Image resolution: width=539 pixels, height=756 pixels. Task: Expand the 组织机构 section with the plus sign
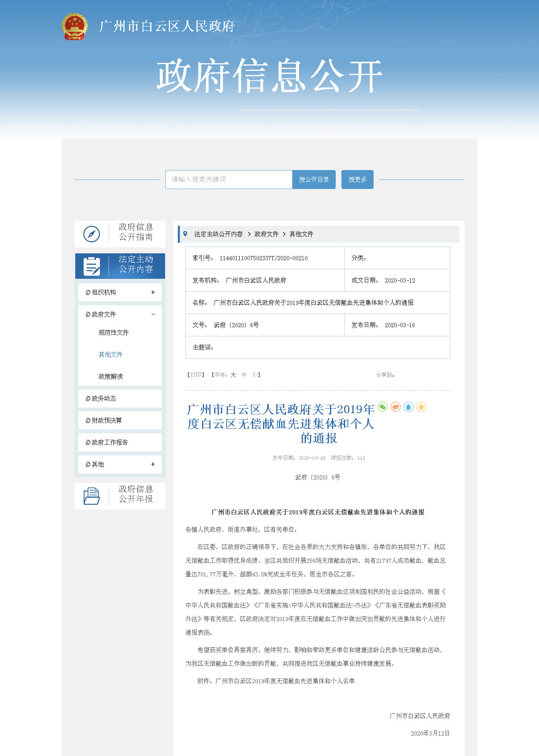[x=153, y=292]
